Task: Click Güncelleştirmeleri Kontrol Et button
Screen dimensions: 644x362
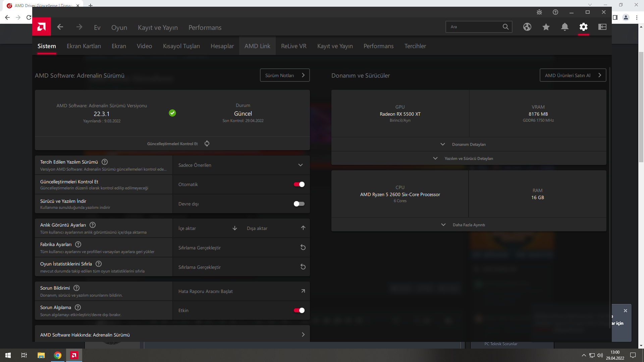Action: click(x=172, y=143)
